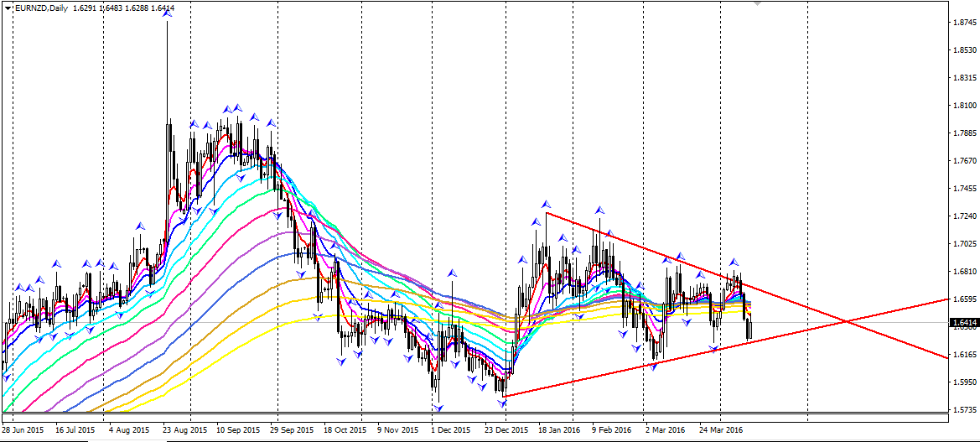980x442 pixels.
Task: Click the 1.7240 price scale label
Action: (964, 216)
